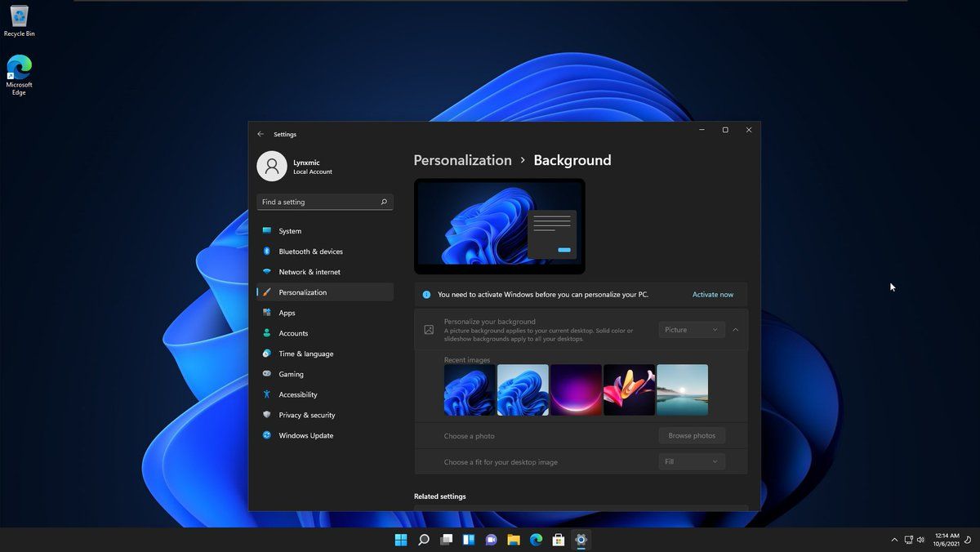This screenshot has width=980, height=552.
Task: Collapse Personalize your background section
Action: click(735, 330)
